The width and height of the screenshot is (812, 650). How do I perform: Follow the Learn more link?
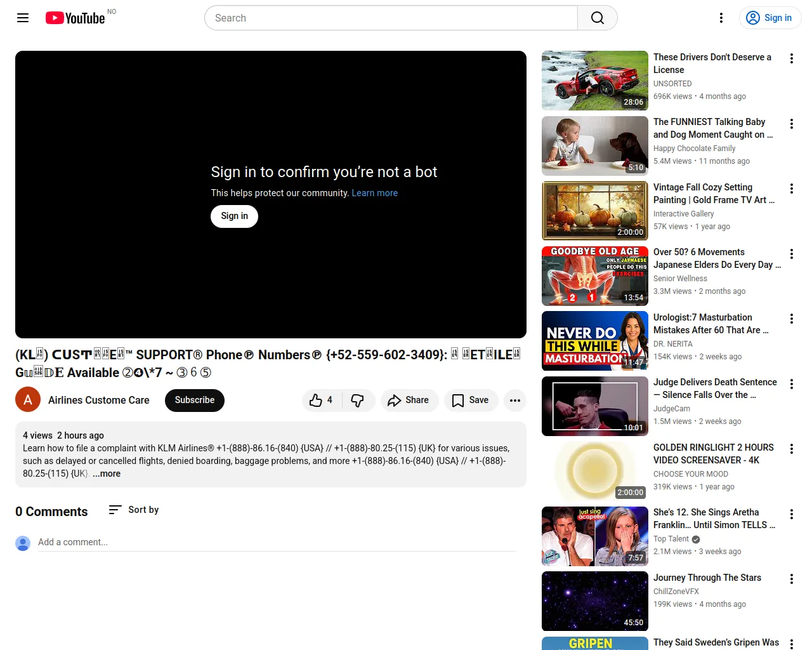pos(374,193)
